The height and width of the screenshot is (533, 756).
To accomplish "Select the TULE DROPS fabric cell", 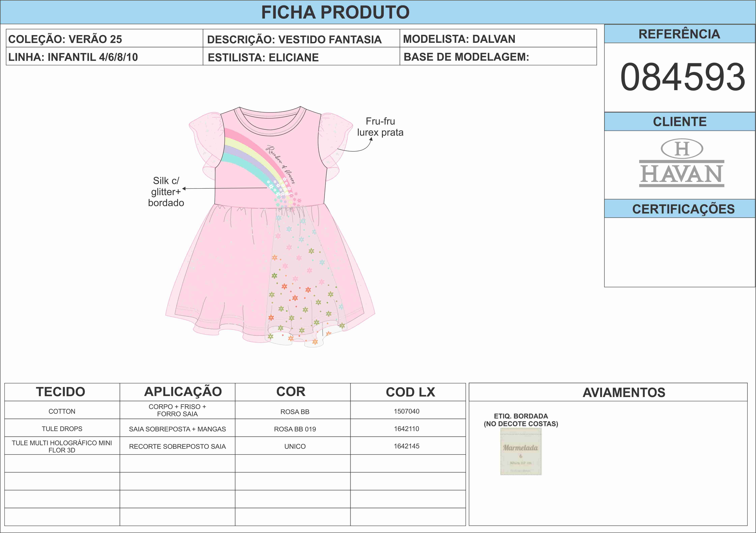I will pyautogui.click(x=62, y=429).
